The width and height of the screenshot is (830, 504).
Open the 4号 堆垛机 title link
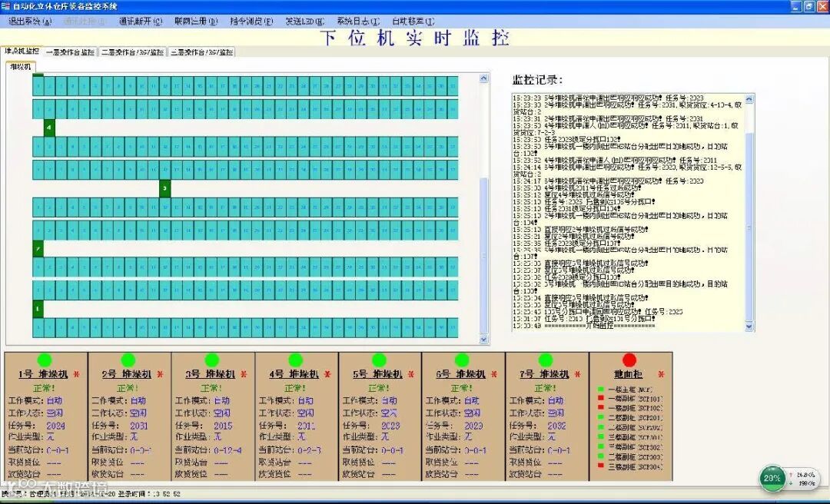click(x=294, y=374)
